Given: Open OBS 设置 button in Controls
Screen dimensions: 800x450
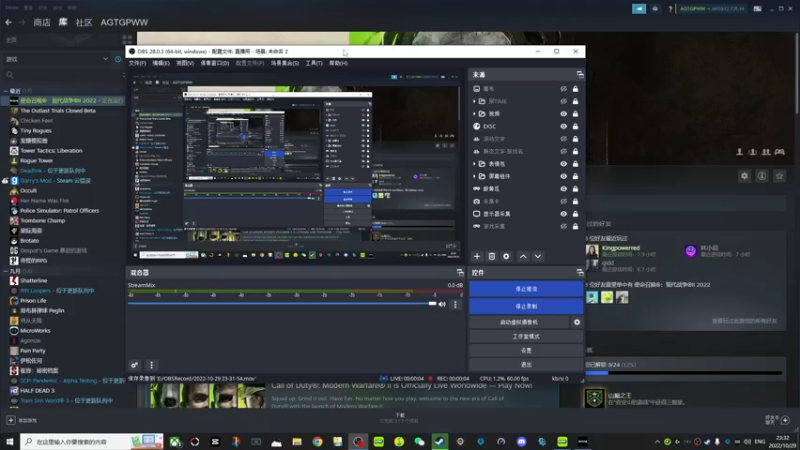Looking at the screenshot, I should pyautogui.click(x=526, y=351).
